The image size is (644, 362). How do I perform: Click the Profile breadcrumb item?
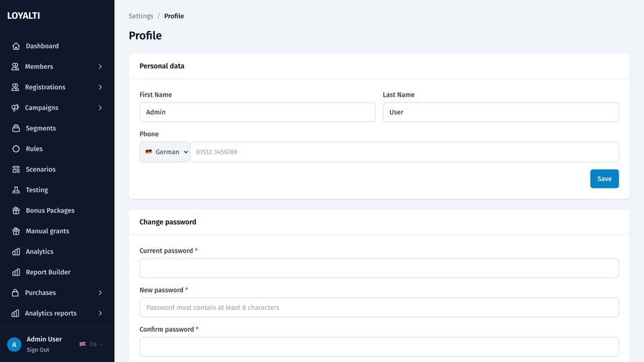pyautogui.click(x=174, y=16)
